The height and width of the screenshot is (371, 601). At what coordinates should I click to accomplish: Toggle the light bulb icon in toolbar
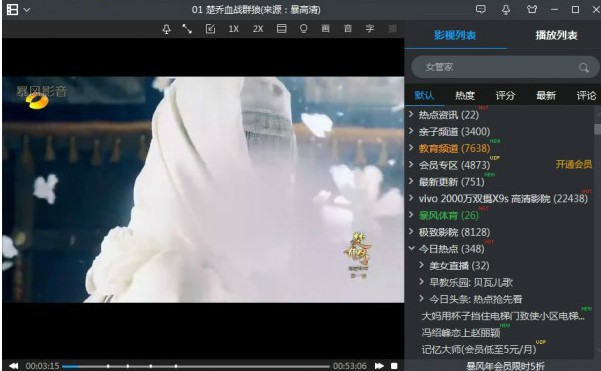click(304, 28)
